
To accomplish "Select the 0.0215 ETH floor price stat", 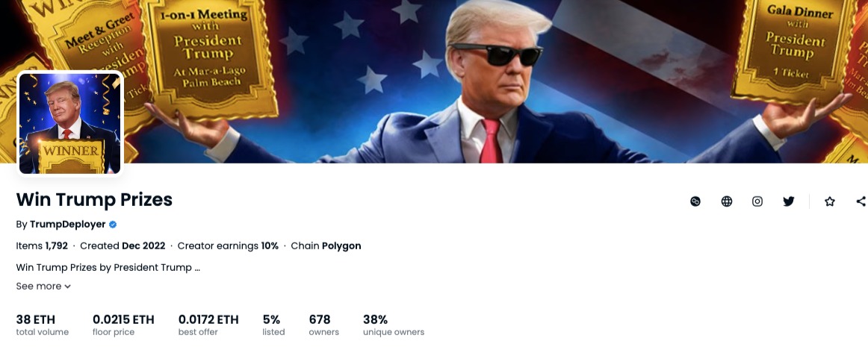I will point(123,325).
